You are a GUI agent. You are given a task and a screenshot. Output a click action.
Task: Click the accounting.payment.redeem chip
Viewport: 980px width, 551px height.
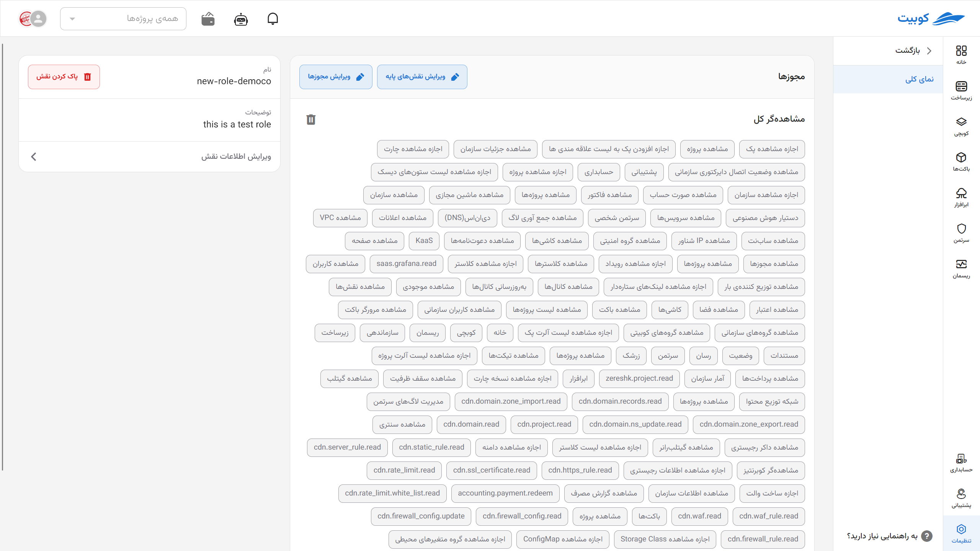pos(505,494)
